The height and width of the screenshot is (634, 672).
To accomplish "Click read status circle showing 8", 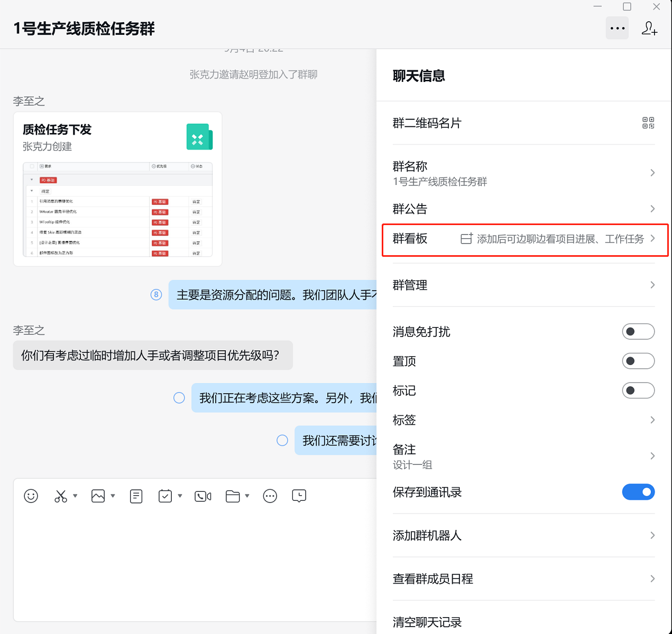I will pos(156,295).
